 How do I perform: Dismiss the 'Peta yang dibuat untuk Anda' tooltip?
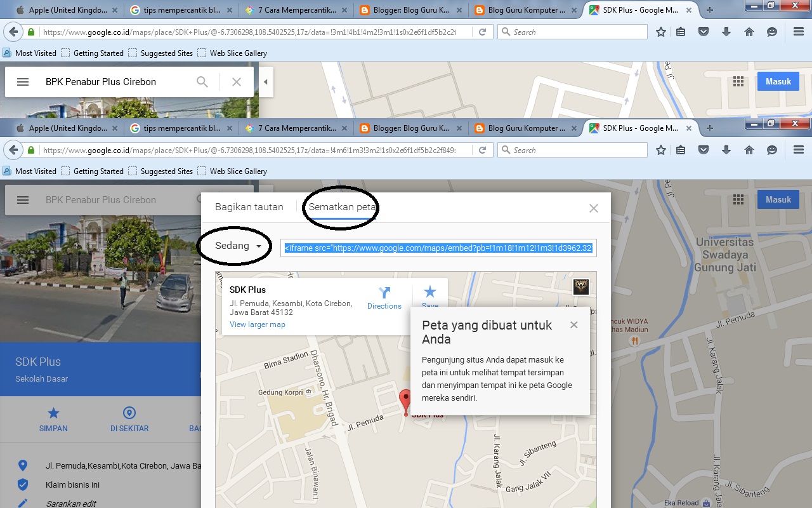click(x=574, y=325)
